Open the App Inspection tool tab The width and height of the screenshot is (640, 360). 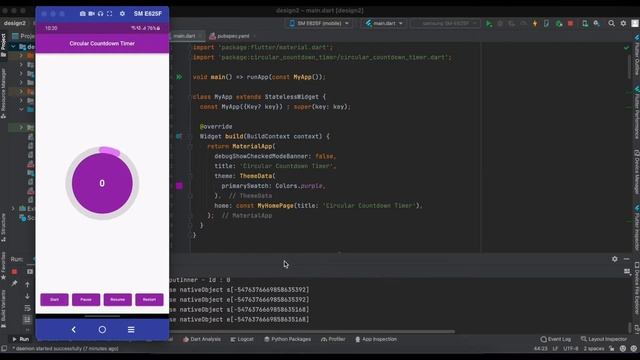376,339
